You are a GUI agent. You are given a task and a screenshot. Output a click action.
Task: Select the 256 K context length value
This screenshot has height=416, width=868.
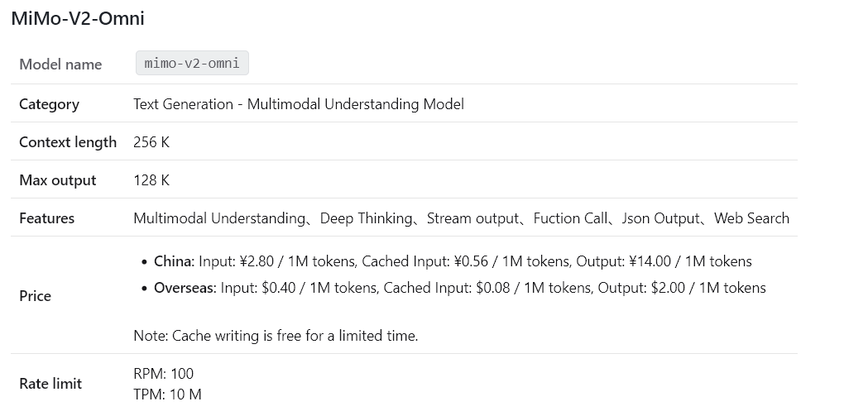pos(151,142)
